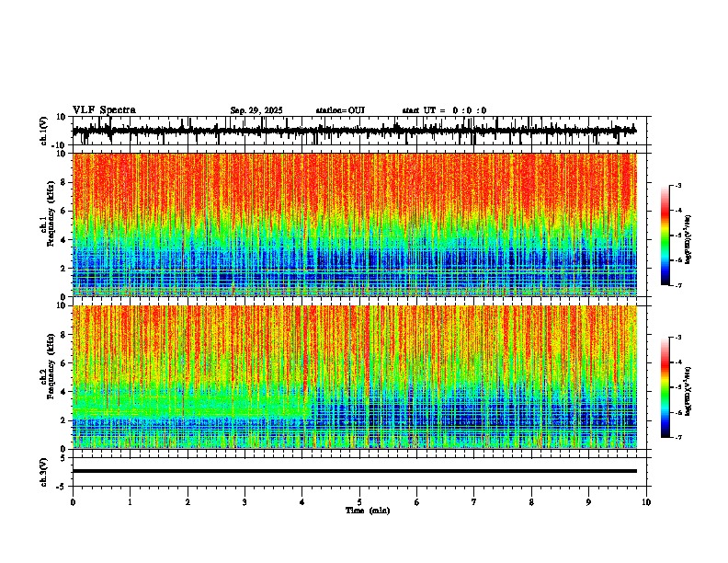The height and width of the screenshot is (563, 728).
Task: Click the ch.3 flat black trace line
Action: coord(355,471)
